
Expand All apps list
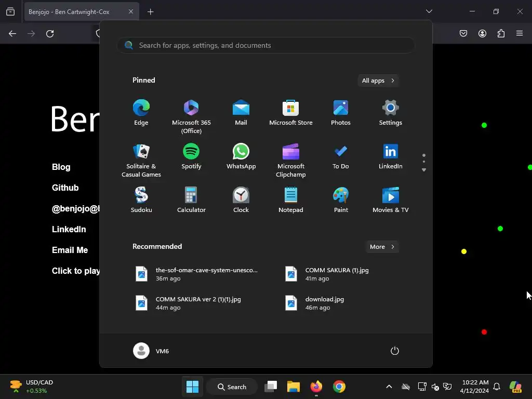click(378, 81)
